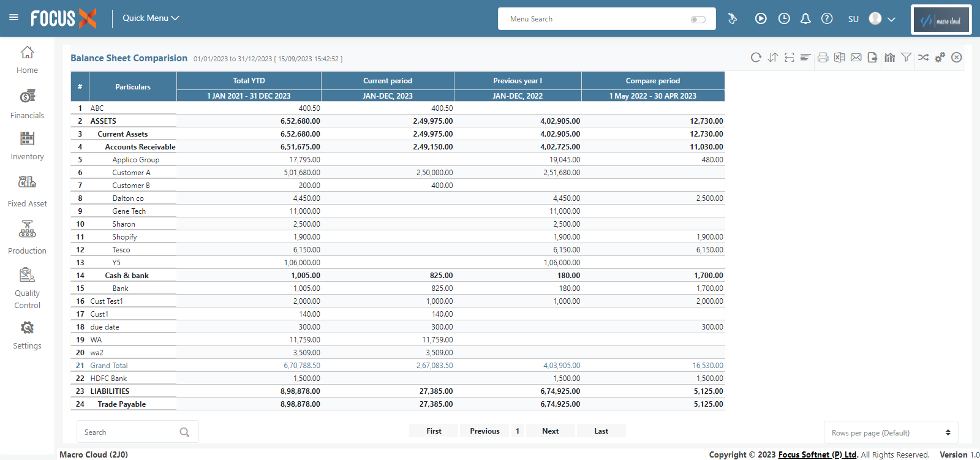Open the Inventory module

[x=27, y=146]
